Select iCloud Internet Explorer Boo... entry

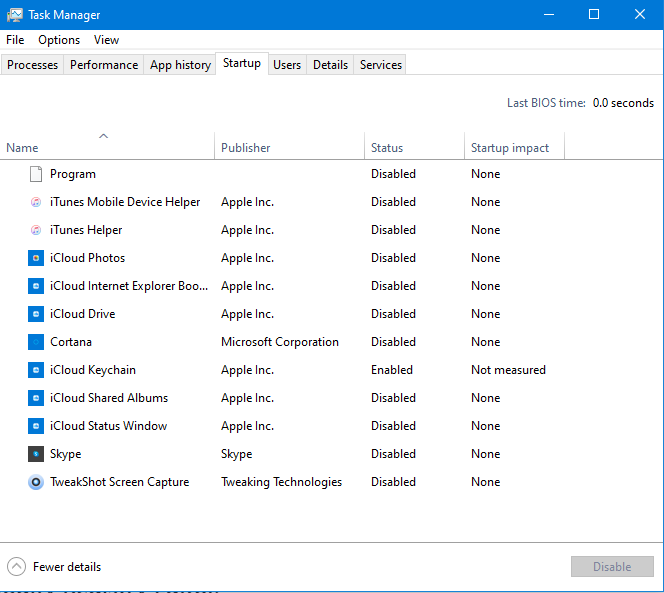pos(129,286)
